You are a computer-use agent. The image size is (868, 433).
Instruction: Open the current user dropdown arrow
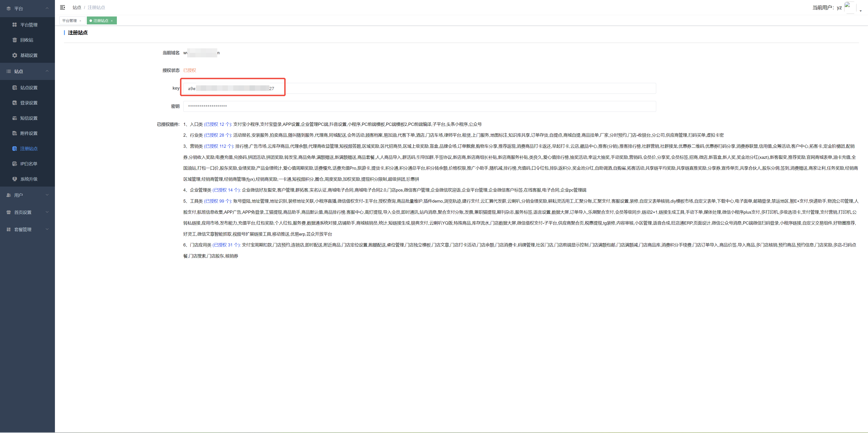click(x=861, y=11)
